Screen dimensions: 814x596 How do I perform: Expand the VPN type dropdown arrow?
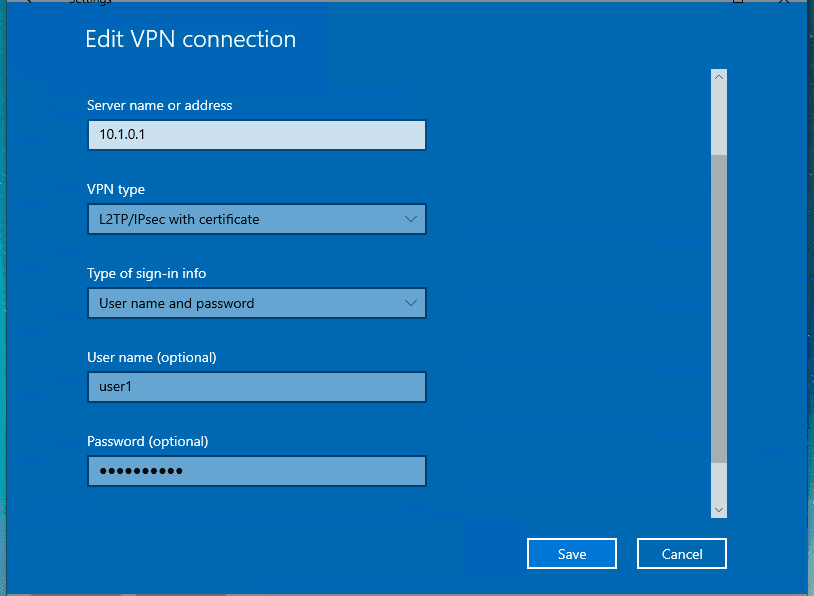[x=411, y=219]
